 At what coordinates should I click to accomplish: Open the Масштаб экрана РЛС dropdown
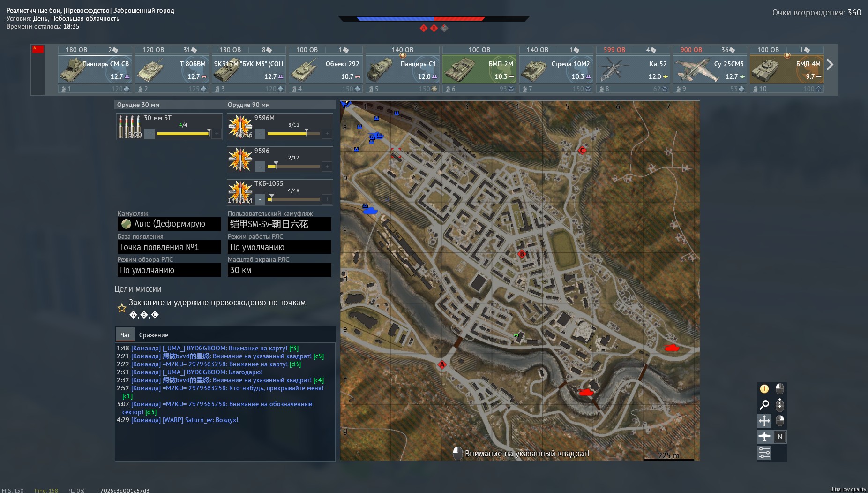click(279, 270)
